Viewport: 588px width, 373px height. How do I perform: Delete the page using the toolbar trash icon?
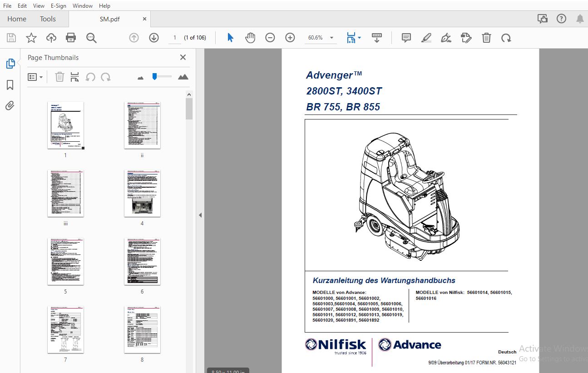pyautogui.click(x=486, y=38)
